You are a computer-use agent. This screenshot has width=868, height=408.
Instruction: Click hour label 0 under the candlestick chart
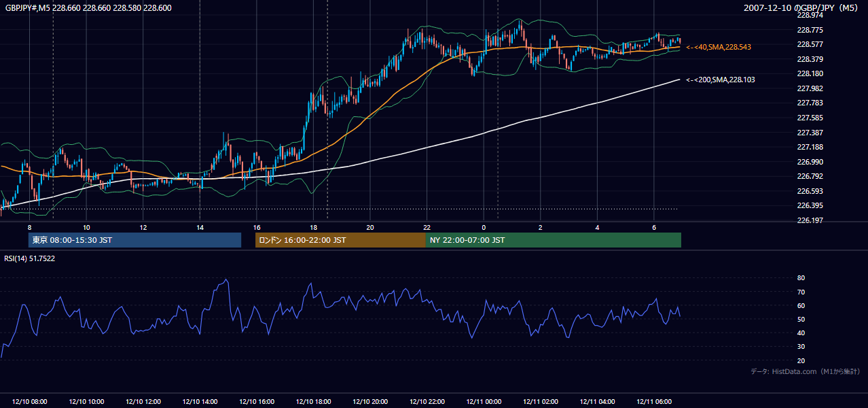(x=484, y=226)
